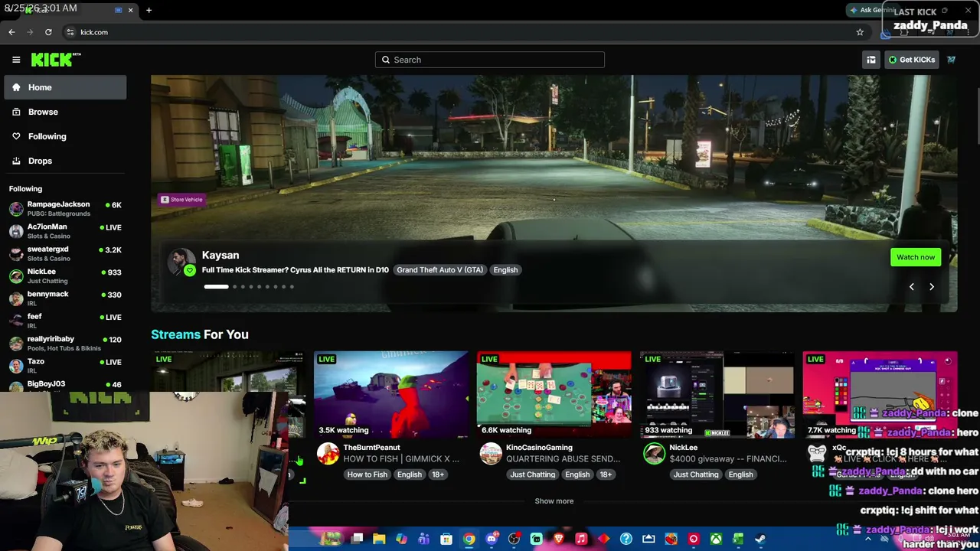This screenshot has height=551, width=980.
Task: Open a new browser tab
Action: pos(149,10)
